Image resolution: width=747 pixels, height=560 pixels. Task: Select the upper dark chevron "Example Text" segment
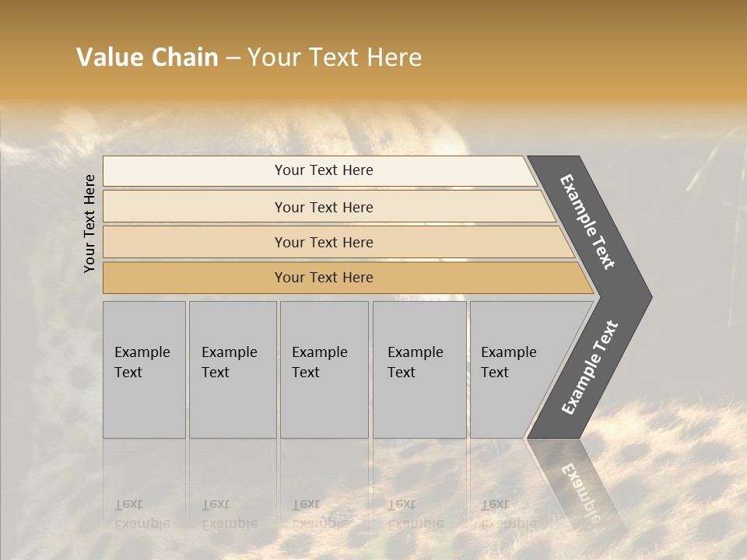click(x=589, y=222)
